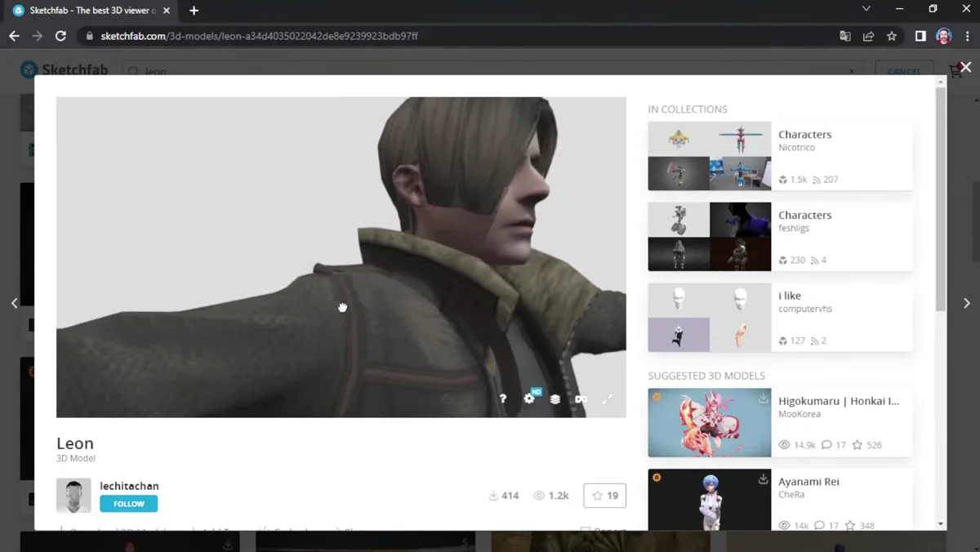The height and width of the screenshot is (552, 980).
Task: Click the download icon on Higokumaru thumbnail
Action: (763, 398)
